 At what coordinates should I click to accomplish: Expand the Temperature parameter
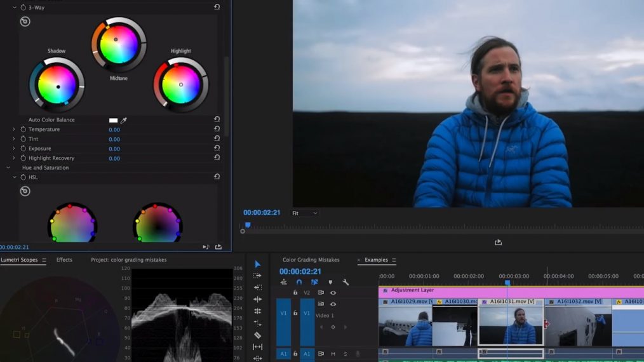[13, 130]
